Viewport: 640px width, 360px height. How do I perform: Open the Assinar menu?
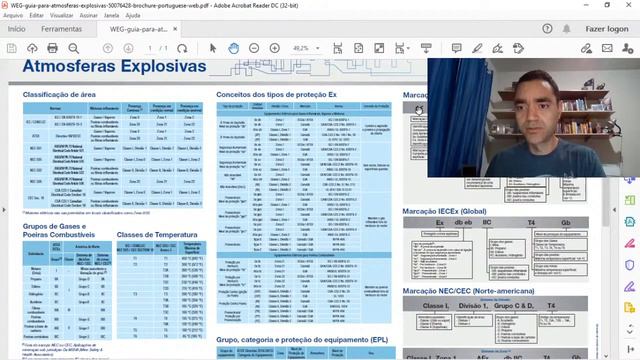[x=88, y=16]
